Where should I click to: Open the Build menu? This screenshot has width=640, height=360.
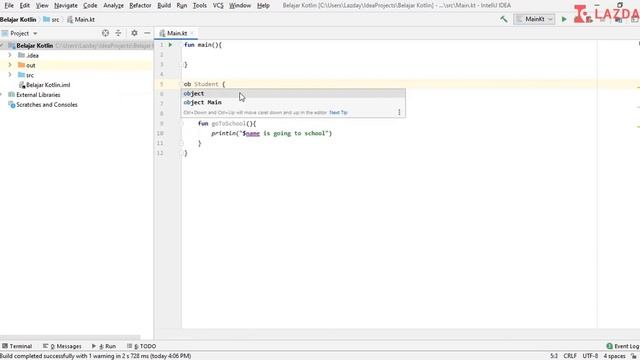(164, 5)
